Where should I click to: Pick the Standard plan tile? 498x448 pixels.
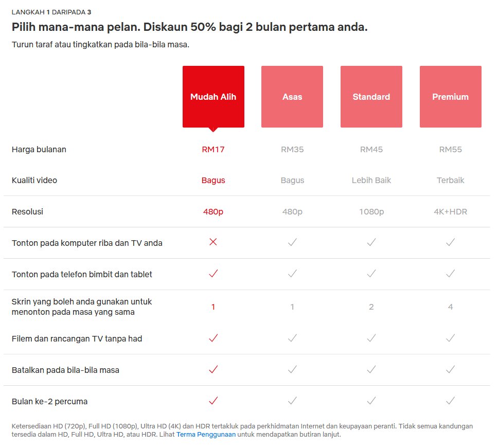(x=371, y=97)
